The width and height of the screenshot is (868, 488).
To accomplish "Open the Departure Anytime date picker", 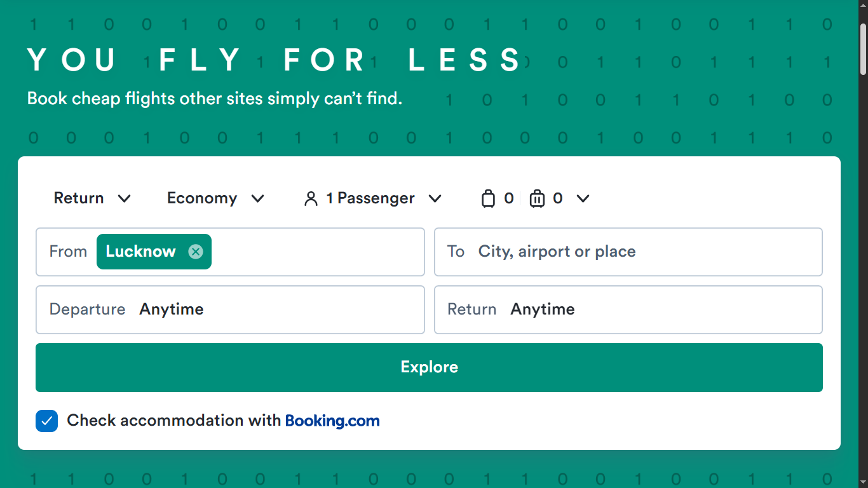I will point(230,309).
